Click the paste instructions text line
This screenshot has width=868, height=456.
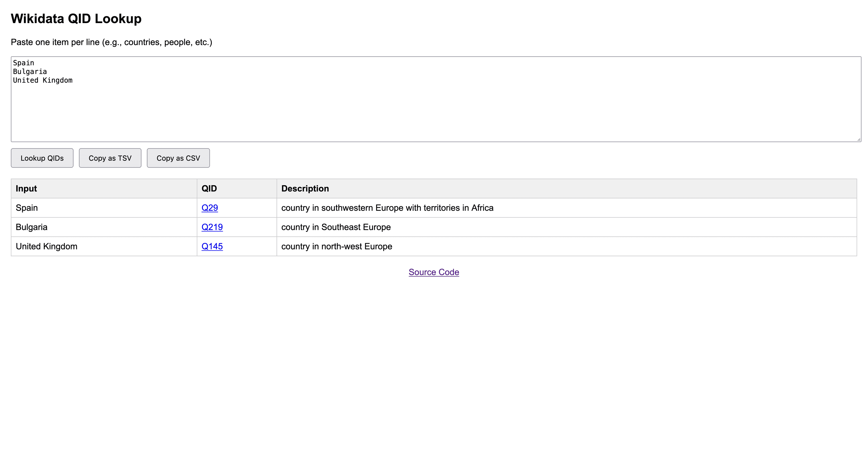[x=111, y=42]
